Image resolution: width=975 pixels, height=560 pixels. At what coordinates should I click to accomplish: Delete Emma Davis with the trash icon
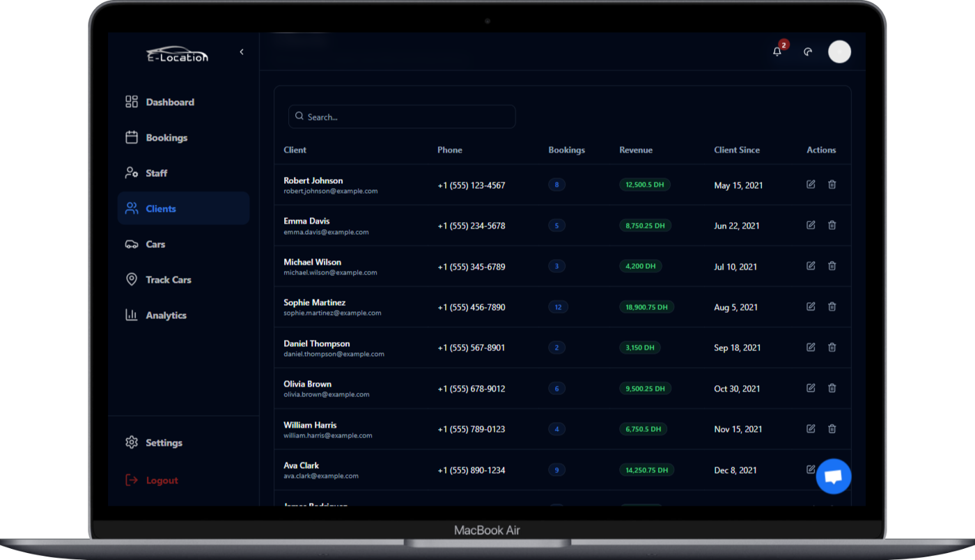[832, 225]
